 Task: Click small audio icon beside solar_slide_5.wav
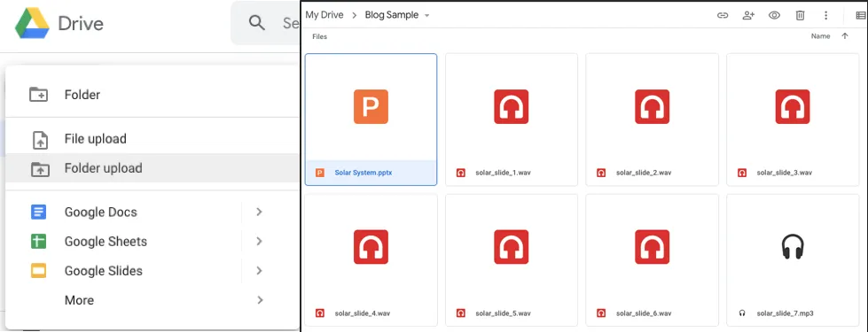click(460, 313)
